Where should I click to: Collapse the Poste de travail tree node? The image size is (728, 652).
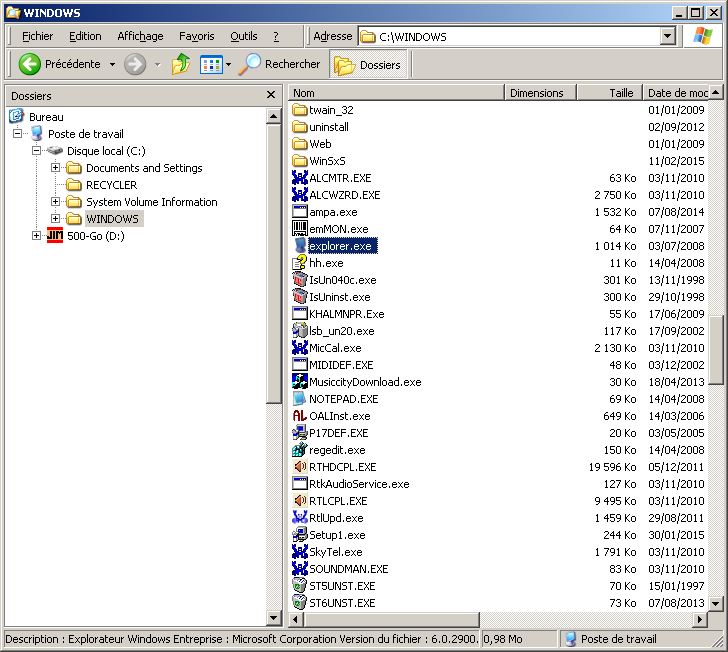[x=17, y=134]
